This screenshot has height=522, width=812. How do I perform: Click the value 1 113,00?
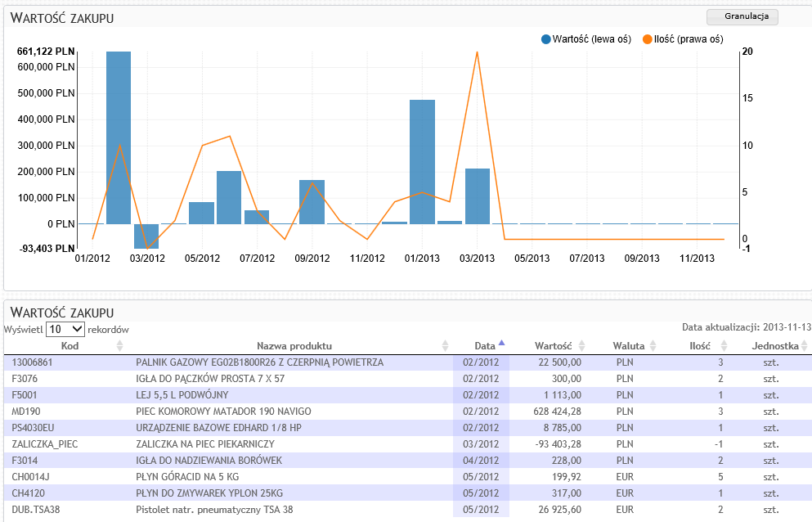tap(563, 395)
